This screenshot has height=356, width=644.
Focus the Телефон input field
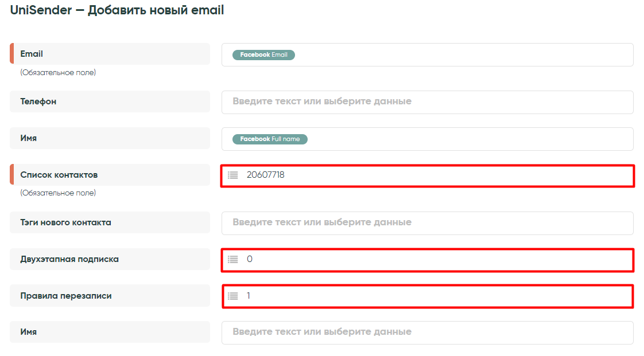[428, 102]
